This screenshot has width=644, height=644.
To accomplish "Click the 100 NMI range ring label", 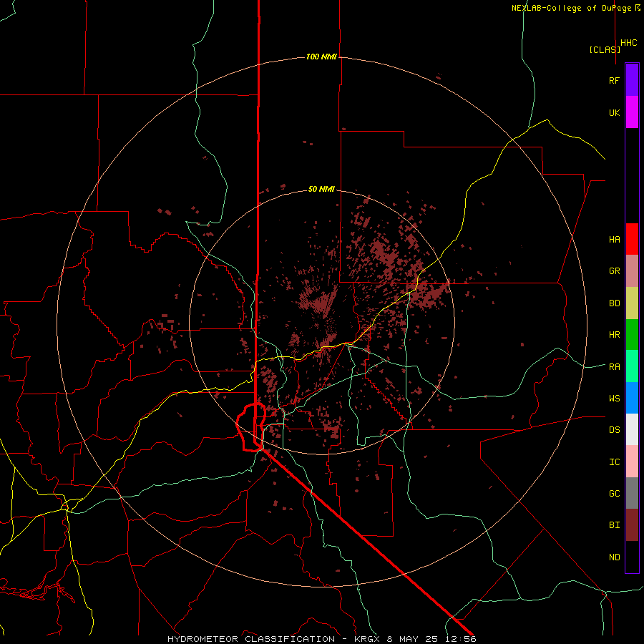I will point(321,57).
